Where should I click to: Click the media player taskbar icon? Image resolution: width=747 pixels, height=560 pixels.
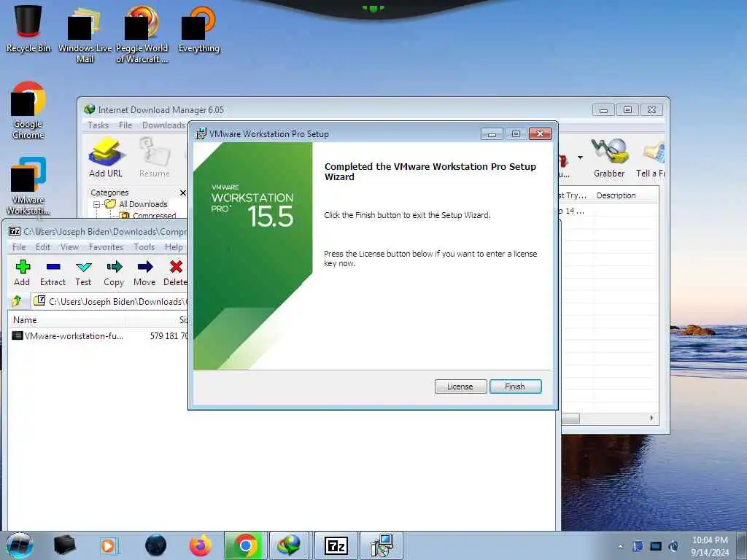click(x=109, y=545)
